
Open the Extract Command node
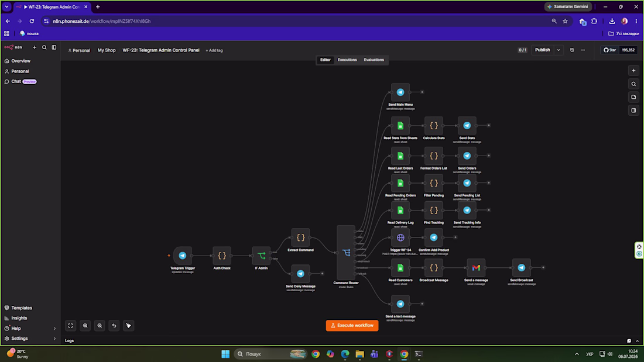point(301,237)
